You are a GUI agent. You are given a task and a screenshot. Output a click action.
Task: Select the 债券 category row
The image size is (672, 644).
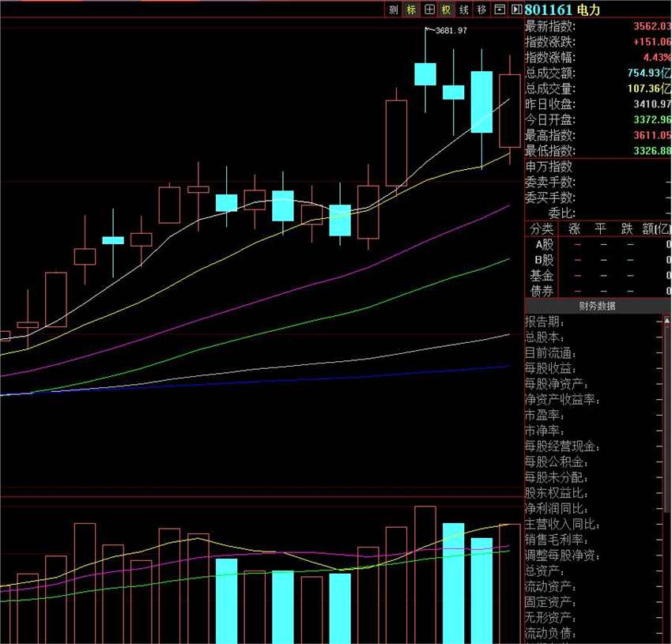click(542, 291)
